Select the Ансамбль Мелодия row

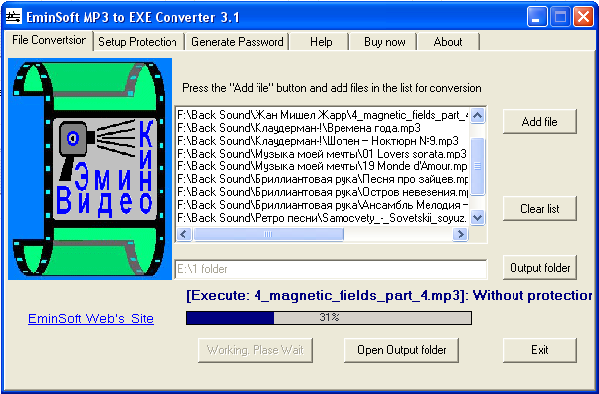coord(322,205)
